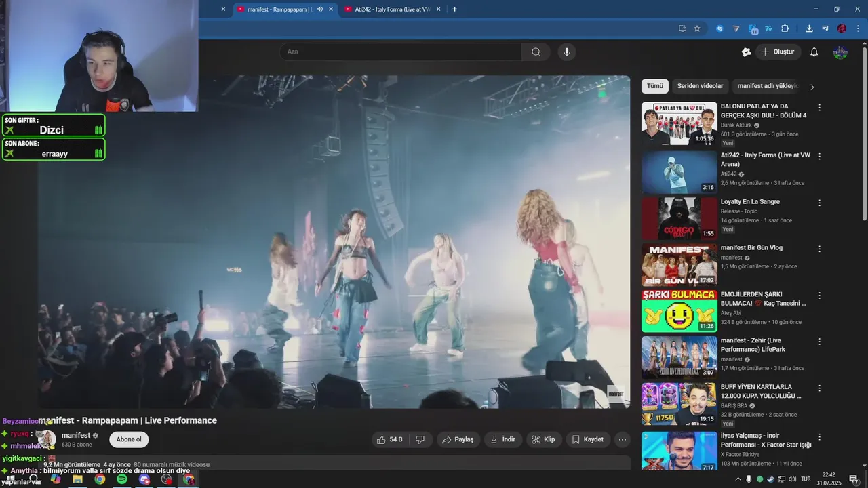This screenshot has height=488, width=868.
Task: Click the page vertical scrollbar
Action: click(865, 132)
